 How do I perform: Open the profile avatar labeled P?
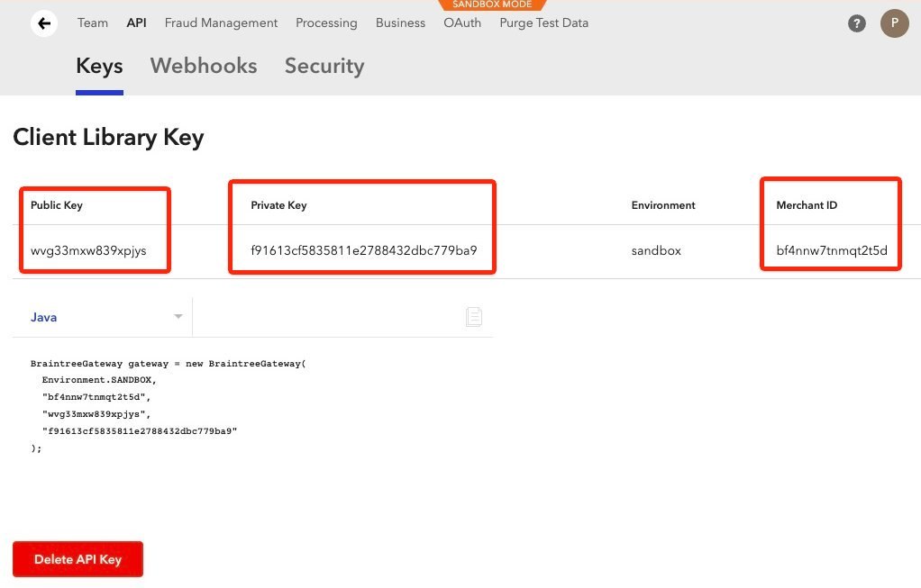(x=894, y=23)
